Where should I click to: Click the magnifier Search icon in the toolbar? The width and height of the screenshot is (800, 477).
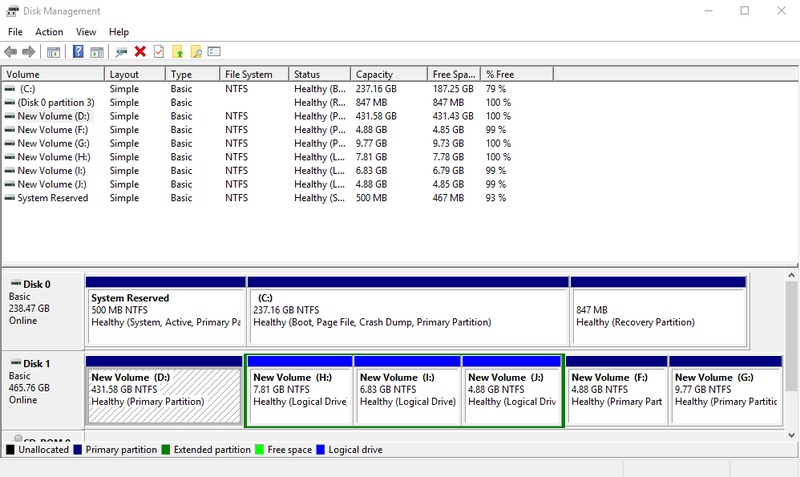[196, 51]
